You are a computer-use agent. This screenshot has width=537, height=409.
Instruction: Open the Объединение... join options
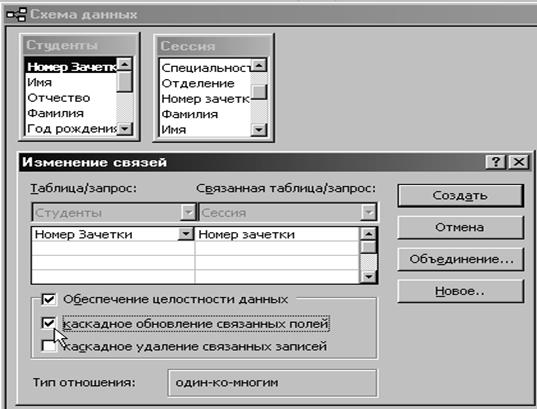tap(460, 259)
